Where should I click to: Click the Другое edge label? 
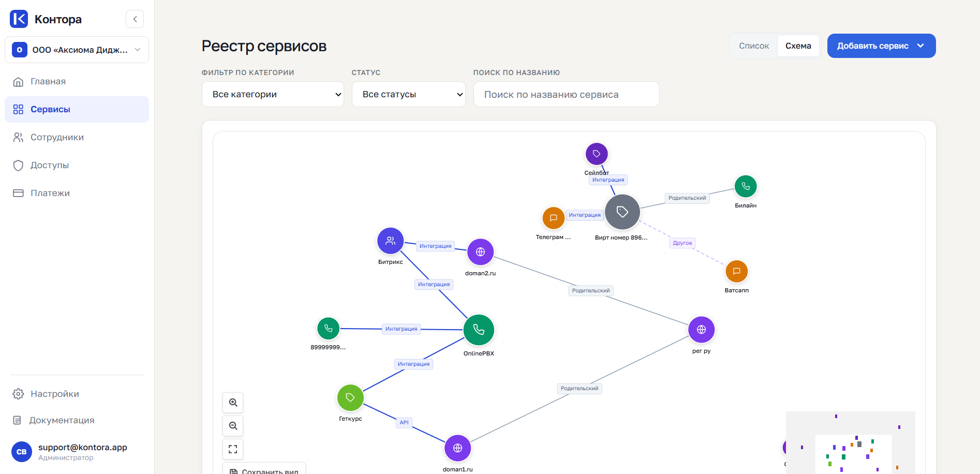coord(682,243)
